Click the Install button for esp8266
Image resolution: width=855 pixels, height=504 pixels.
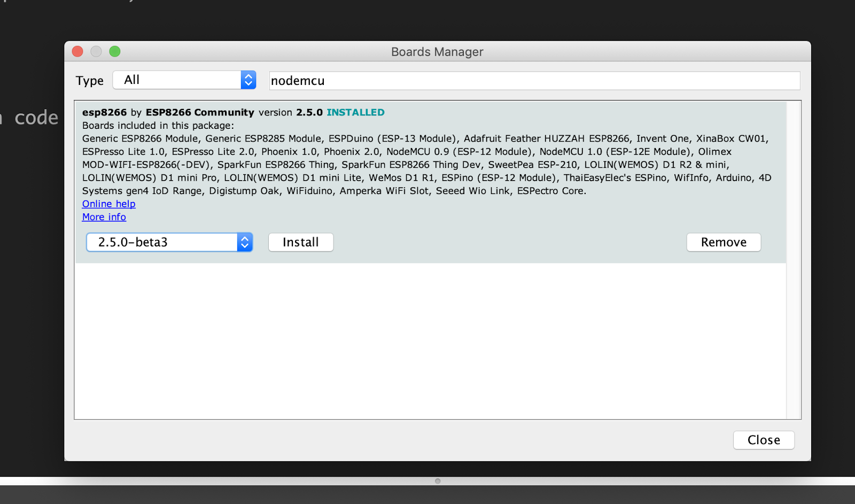click(301, 242)
